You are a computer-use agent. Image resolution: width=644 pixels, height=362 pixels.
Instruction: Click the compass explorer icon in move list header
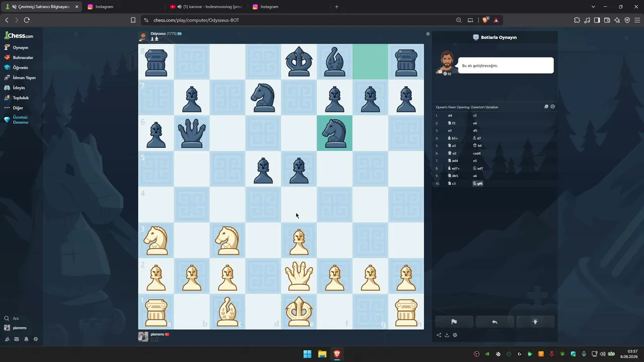tap(552, 107)
